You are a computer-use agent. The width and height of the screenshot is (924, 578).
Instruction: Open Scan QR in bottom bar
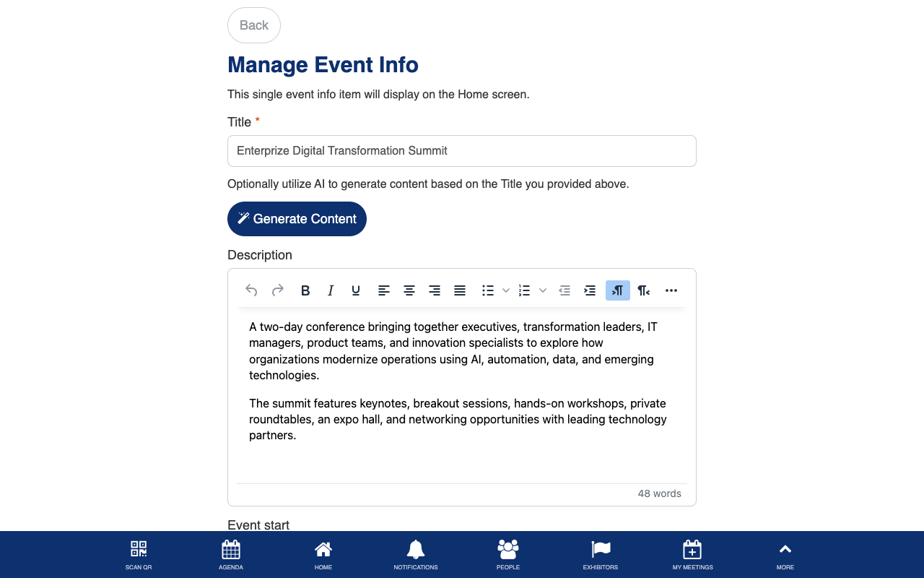139,555
